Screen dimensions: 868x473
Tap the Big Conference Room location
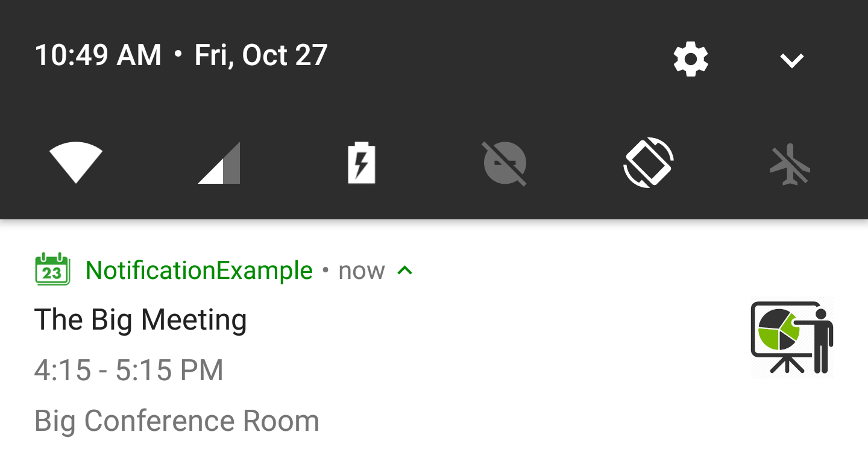177,421
